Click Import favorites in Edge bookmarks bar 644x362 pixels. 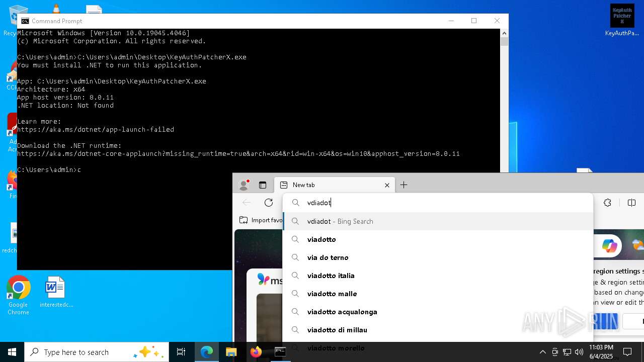261,220
